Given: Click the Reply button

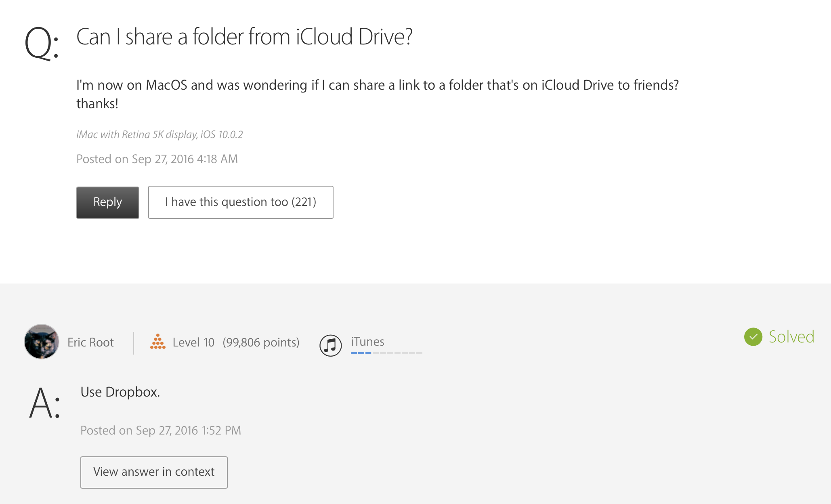Looking at the screenshot, I should pos(107,202).
